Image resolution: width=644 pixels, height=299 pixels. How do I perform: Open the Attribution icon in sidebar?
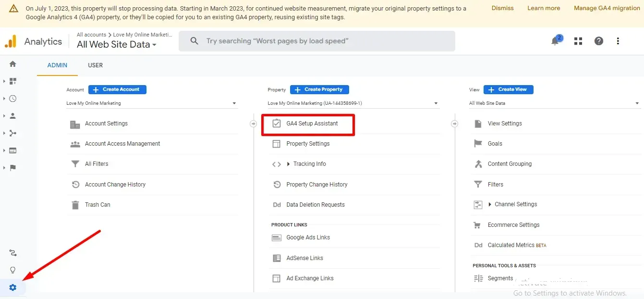click(13, 253)
